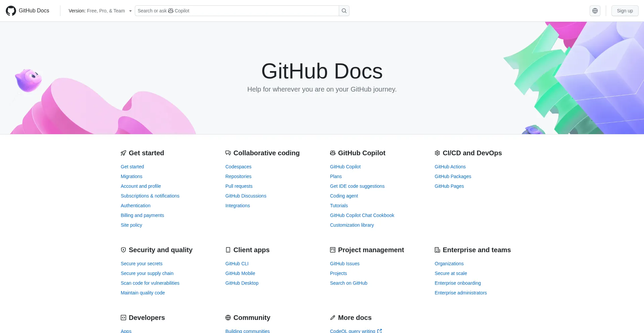Click the rocket icon beside Get started
644x333 pixels.
123,153
